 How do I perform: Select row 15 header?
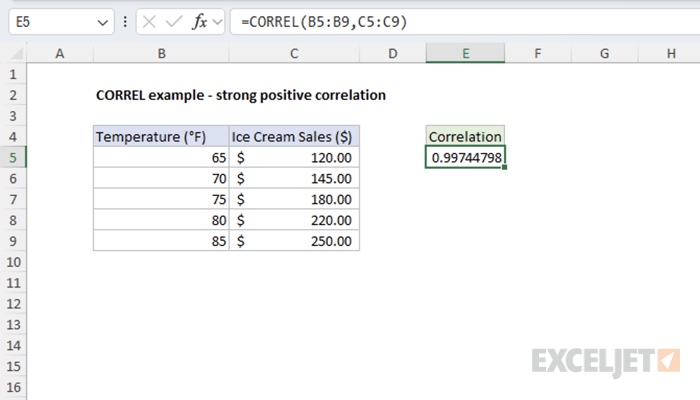pyautogui.click(x=13, y=367)
